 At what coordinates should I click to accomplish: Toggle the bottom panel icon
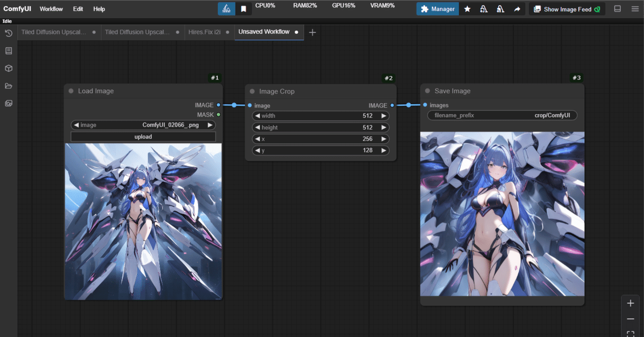618,9
